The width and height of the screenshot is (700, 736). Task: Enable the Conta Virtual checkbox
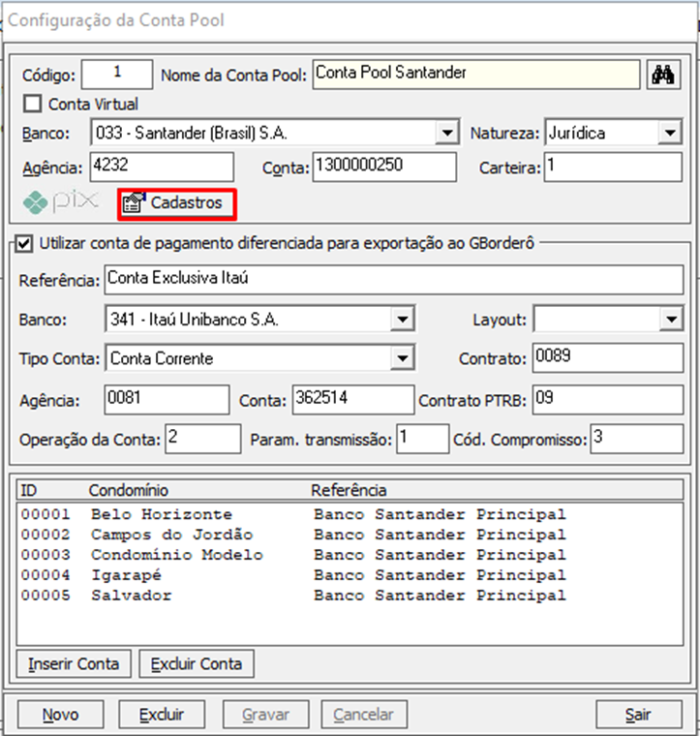(32, 104)
